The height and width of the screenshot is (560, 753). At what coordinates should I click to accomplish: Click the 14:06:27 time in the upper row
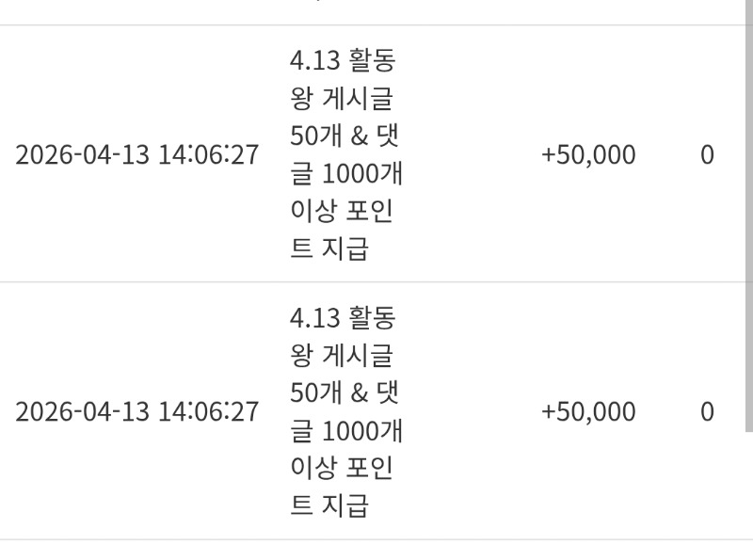(207, 155)
